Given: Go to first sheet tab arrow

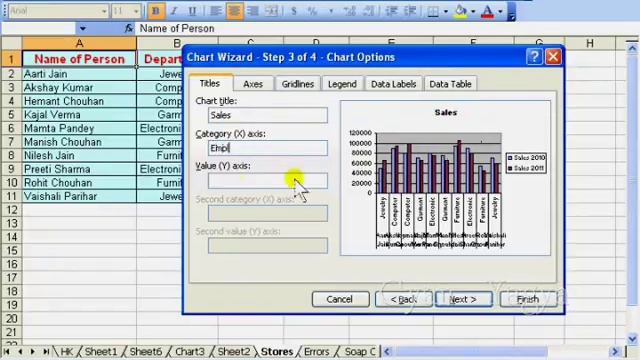Looking at the screenshot, I should pos(7,351).
